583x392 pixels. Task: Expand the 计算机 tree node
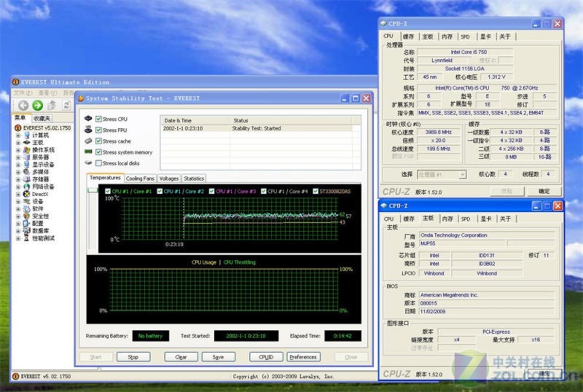18,135
